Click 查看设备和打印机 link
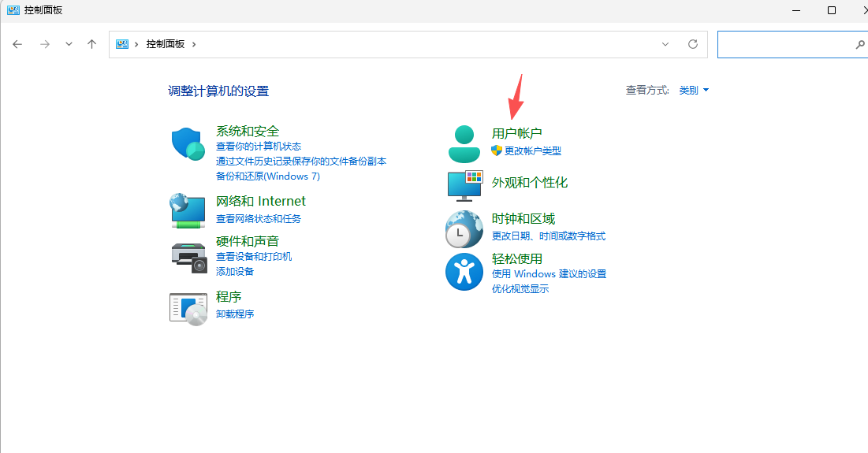 pos(254,257)
